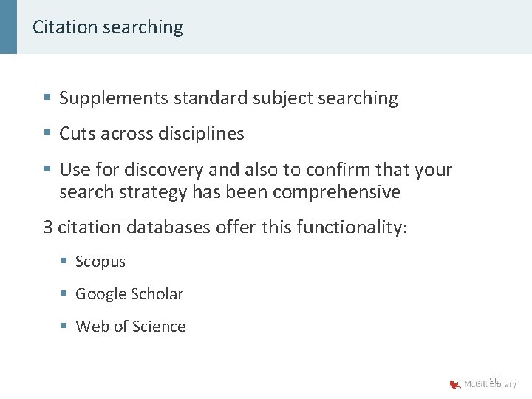Click the square bullet beside Google Scholar
Image resolution: width=532 pixels, height=399 pixels.
pyautogui.click(x=65, y=294)
